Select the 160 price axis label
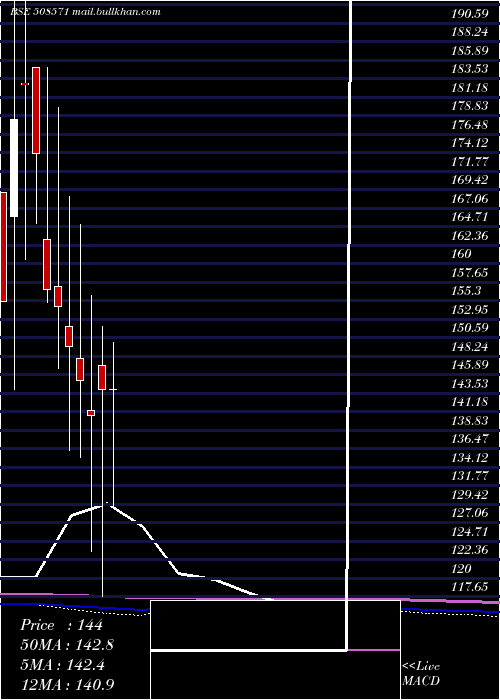 (x=462, y=254)
